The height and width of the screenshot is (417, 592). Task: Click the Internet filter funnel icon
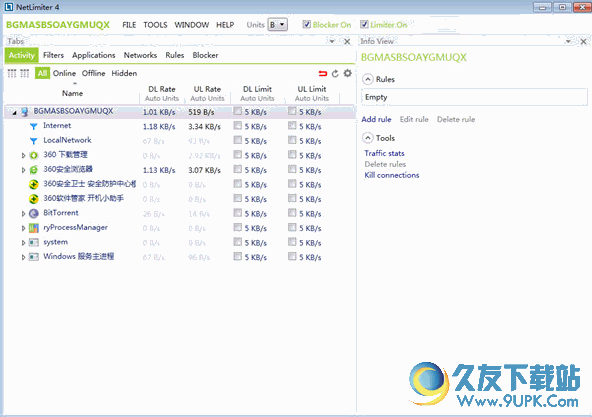pos(34,126)
